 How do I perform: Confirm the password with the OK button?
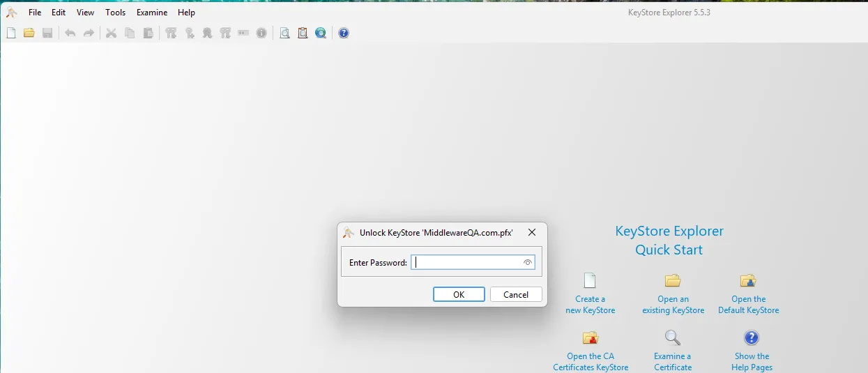coord(459,294)
